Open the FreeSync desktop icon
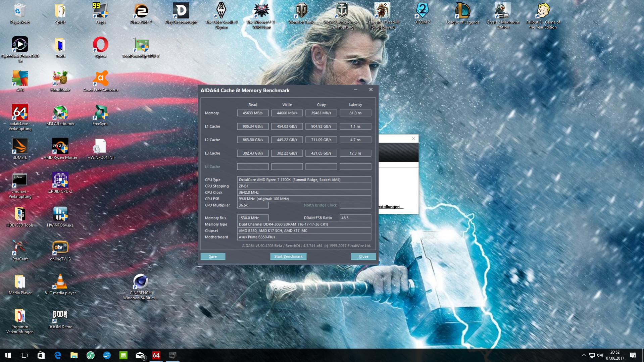This screenshot has height=362, width=644. 100,115
